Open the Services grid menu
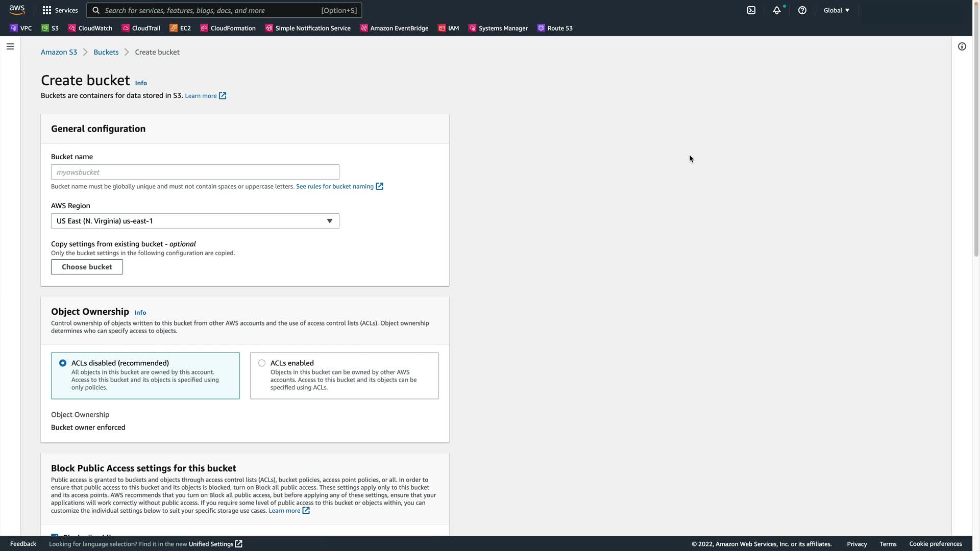980x551 pixels. [x=60, y=10]
